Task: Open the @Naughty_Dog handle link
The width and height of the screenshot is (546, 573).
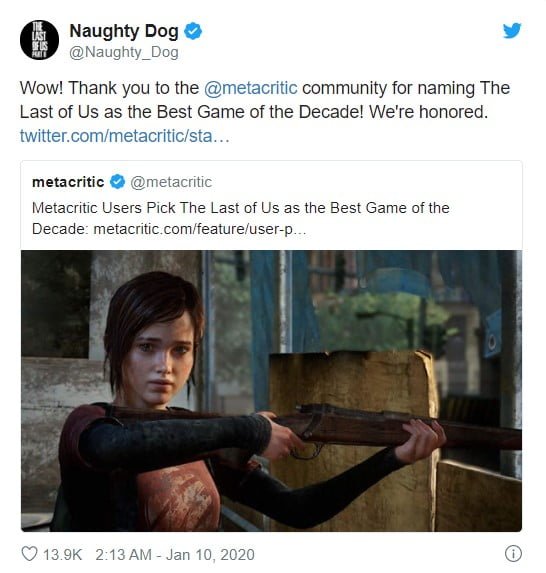Action: click(x=124, y=53)
